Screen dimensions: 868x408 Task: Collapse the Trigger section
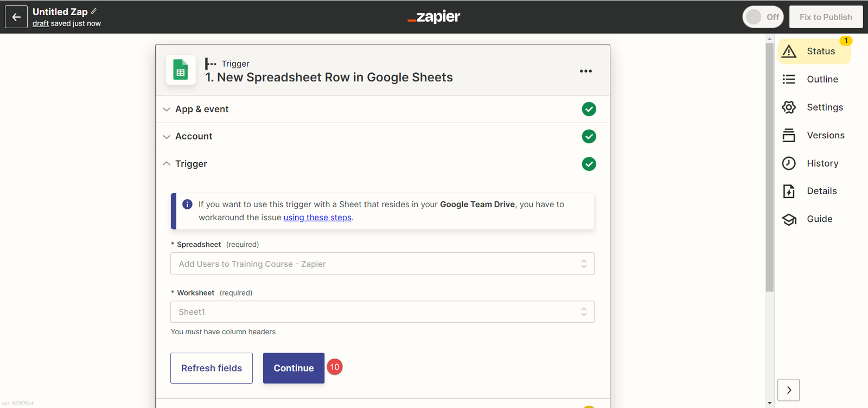tap(191, 164)
